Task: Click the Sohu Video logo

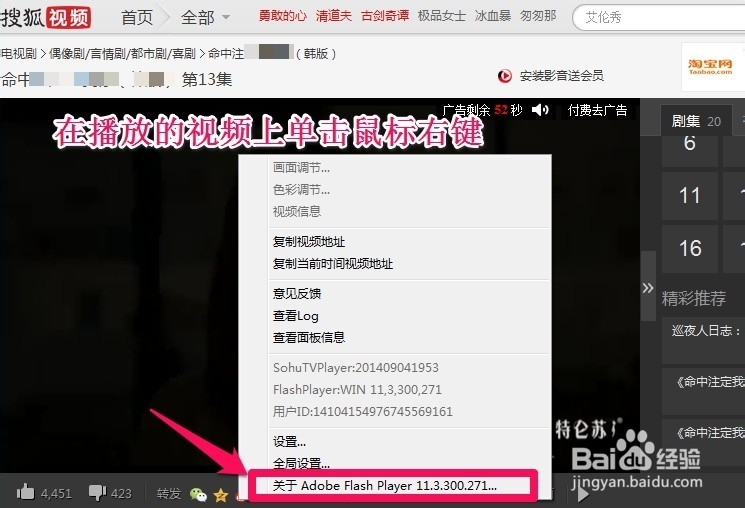Action: (x=46, y=17)
